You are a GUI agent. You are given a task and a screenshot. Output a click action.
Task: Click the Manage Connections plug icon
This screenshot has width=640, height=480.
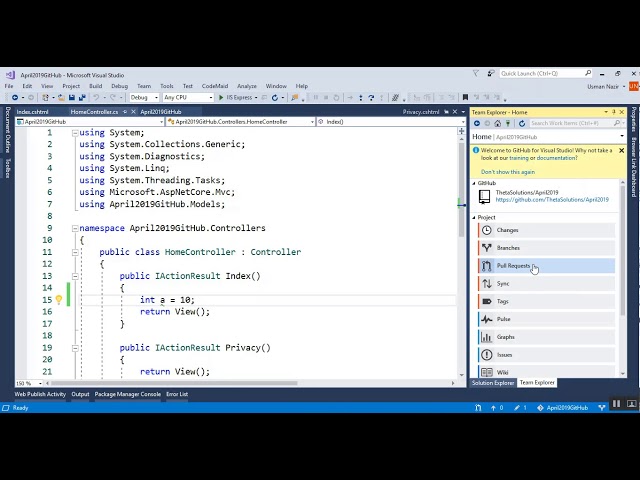pos(508,123)
